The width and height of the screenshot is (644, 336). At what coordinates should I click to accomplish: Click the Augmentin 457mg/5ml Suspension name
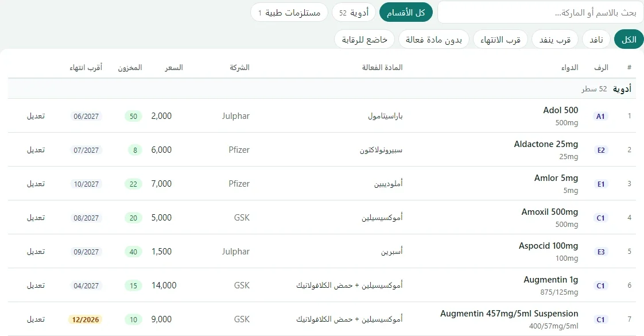coord(509,314)
